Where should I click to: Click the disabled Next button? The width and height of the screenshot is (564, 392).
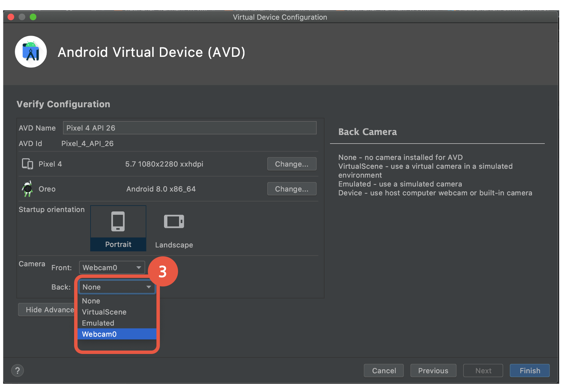(x=483, y=371)
